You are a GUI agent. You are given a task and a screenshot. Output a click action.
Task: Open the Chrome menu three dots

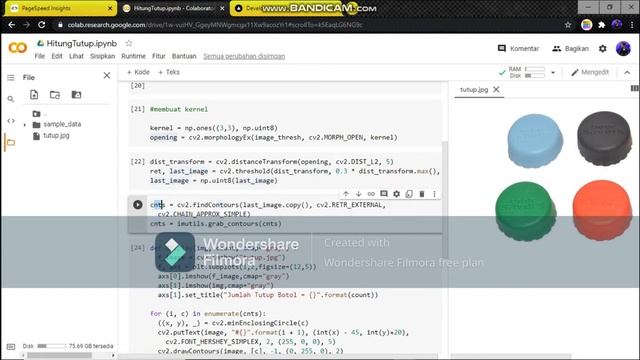point(632,25)
